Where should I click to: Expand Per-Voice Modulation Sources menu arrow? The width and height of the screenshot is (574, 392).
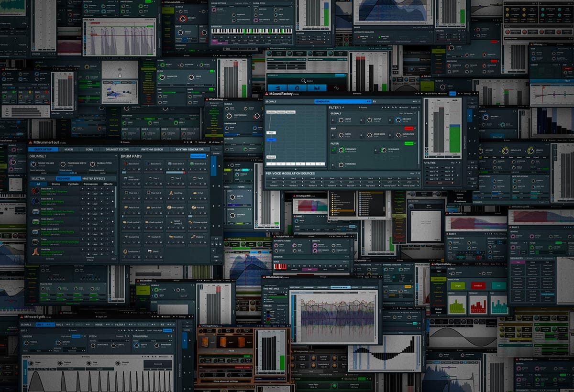pyautogui.click(x=416, y=173)
